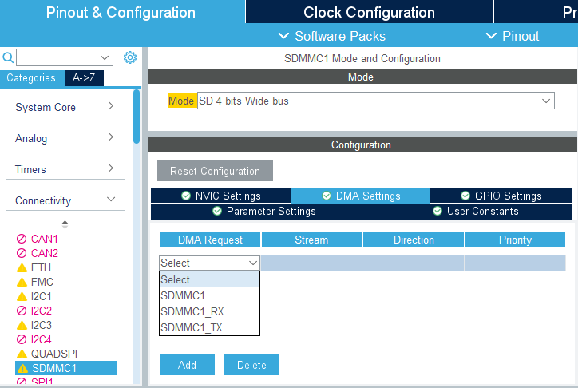Switch to Categories view tab
Viewport: 578px width, 392px height.
point(31,77)
